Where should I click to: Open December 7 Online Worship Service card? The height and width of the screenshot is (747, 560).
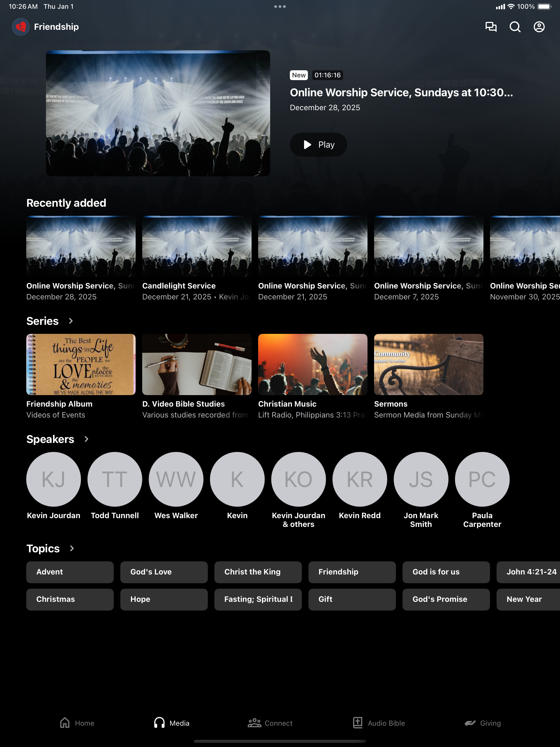tap(428, 258)
